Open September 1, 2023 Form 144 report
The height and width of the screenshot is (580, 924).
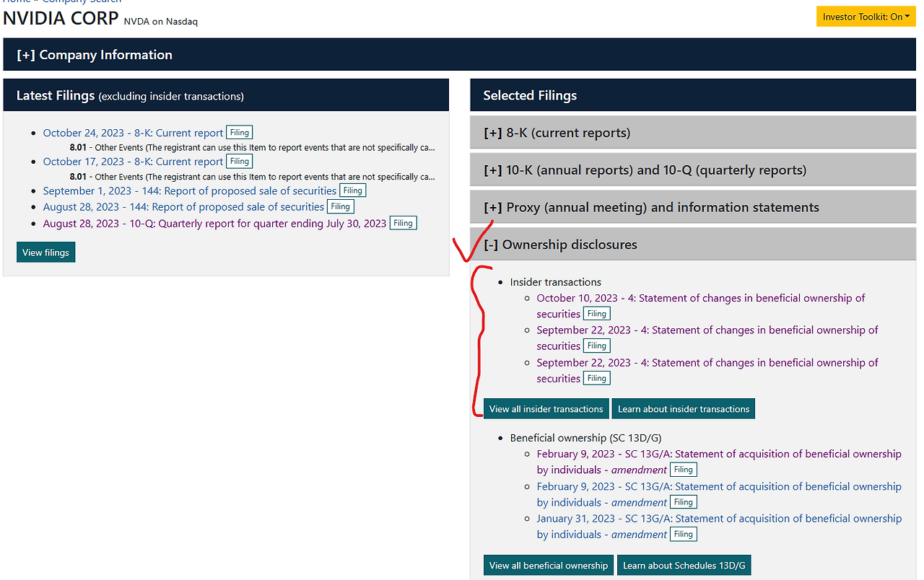pos(190,191)
